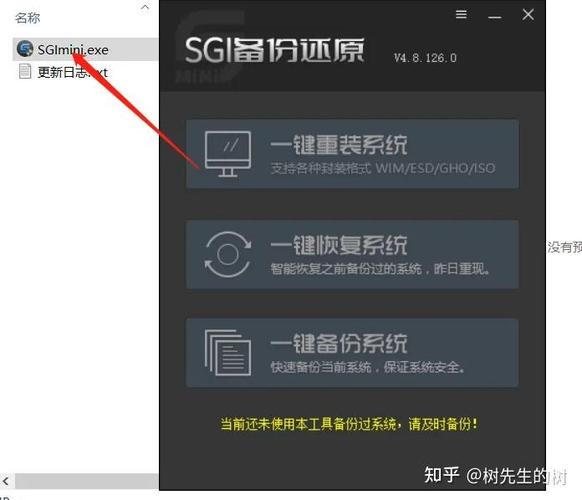Click the stacked documents backup icon

228,353
